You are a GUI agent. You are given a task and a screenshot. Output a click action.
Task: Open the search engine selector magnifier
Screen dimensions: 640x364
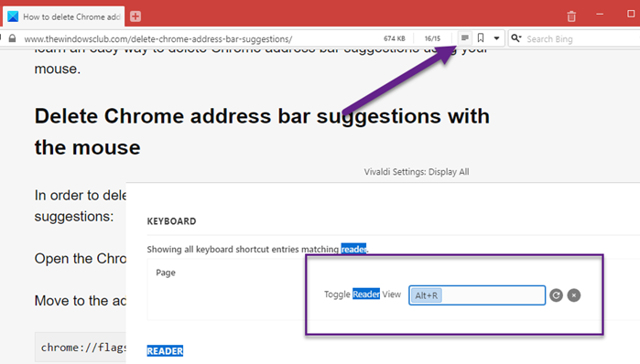point(516,38)
